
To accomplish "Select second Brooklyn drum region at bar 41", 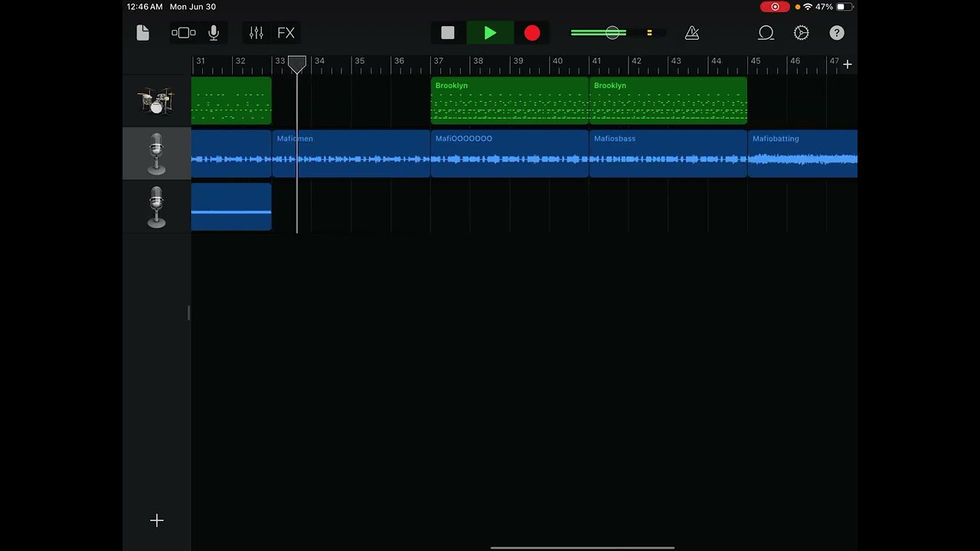I will 668,100.
